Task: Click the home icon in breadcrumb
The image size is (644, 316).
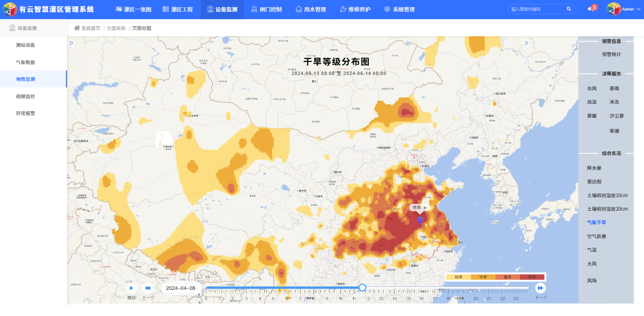Action: click(x=77, y=28)
